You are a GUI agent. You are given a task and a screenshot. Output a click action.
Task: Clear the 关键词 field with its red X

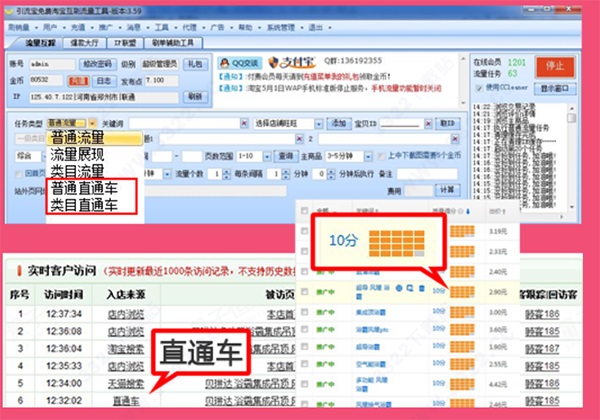click(x=244, y=123)
